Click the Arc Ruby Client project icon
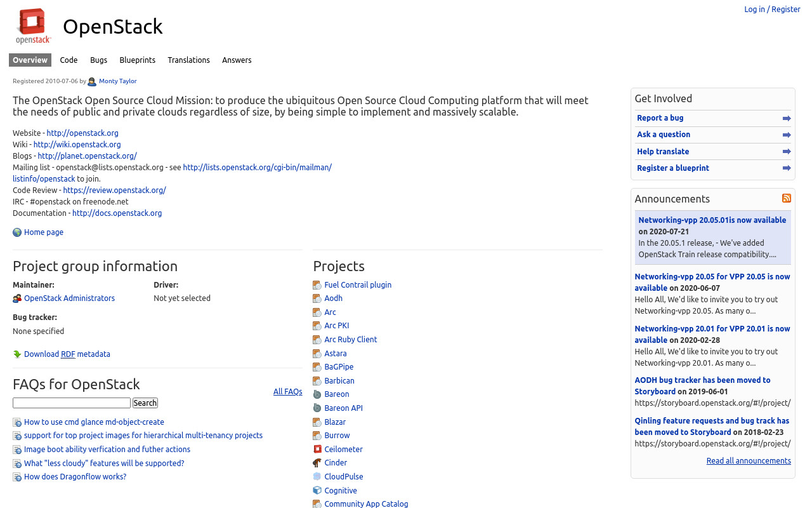This screenshot has width=812, height=508. pos(317,340)
